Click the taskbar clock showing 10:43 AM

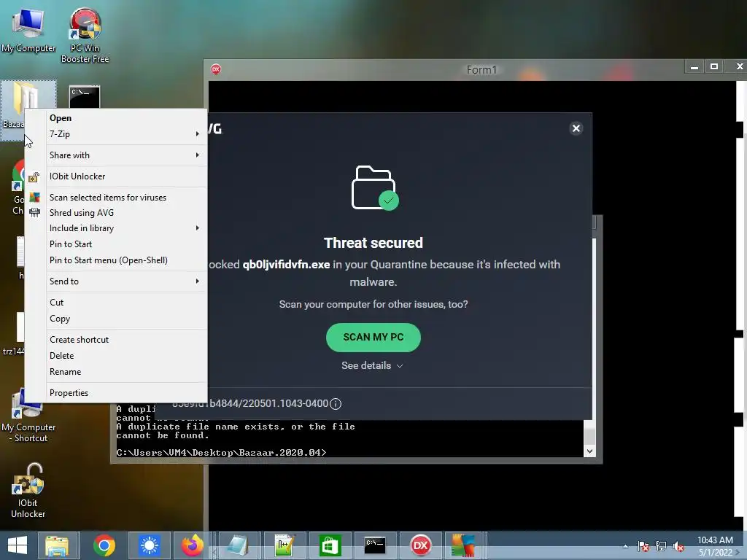(715, 546)
